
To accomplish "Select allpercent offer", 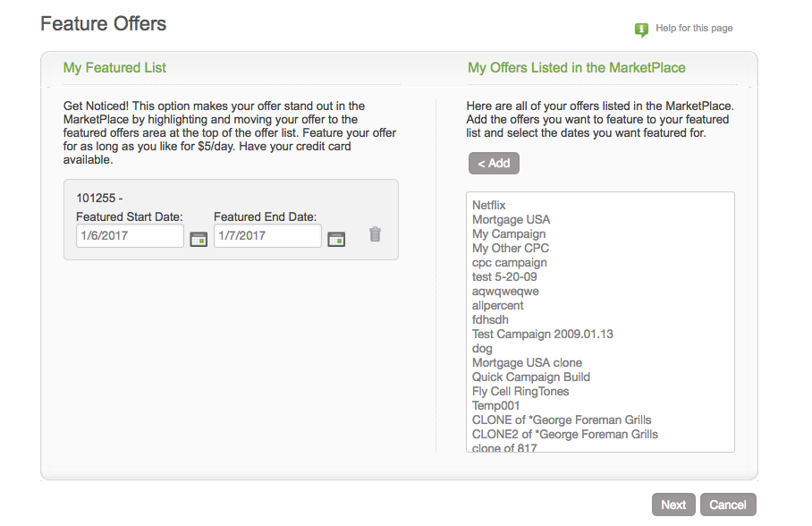I will tap(600, 306).
